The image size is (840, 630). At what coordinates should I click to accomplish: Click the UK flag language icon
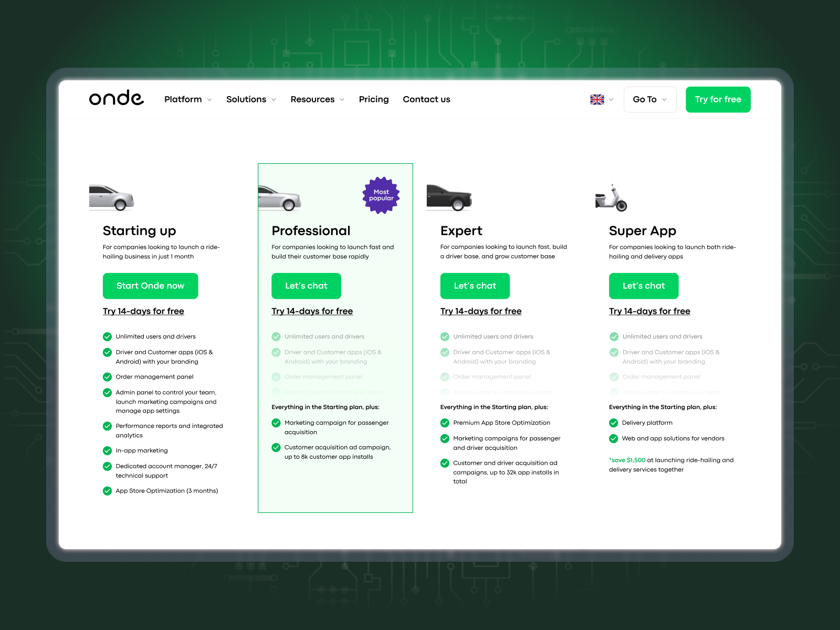tap(597, 100)
